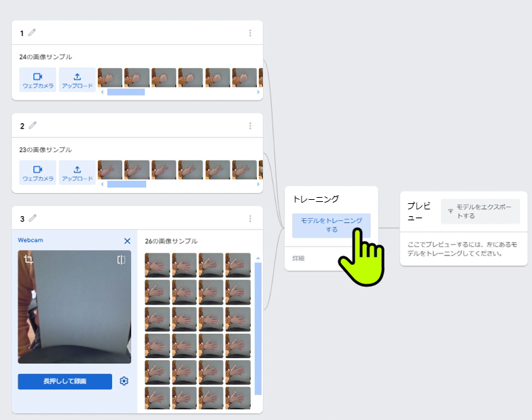Click モデルをエクスポートする export button
Screen dimensions: 532x420
480,211
